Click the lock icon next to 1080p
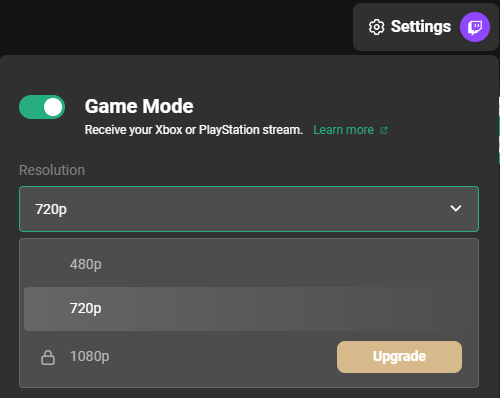The width and height of the screenshot is (500, 398). [x=48, y=357]
